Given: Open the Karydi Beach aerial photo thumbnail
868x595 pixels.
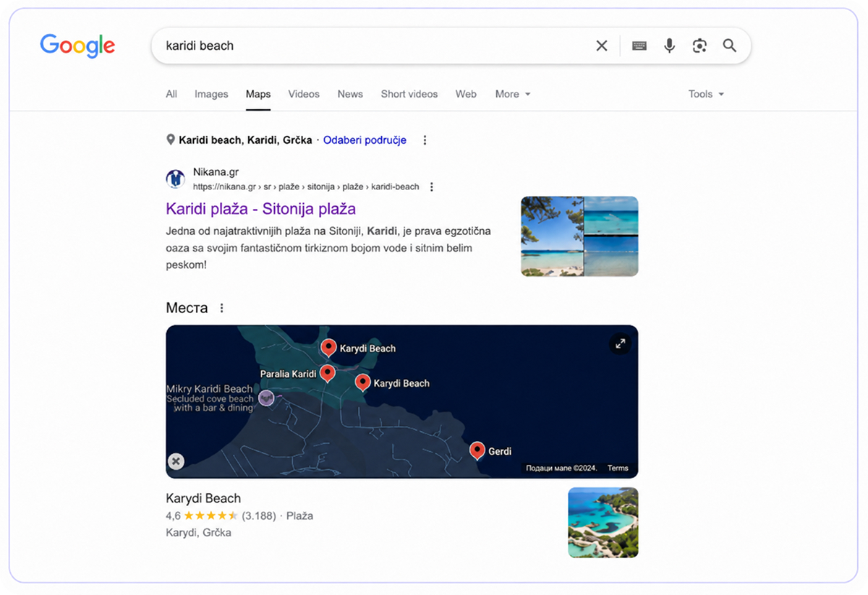Looking at the screenshot, I should 603,523.
